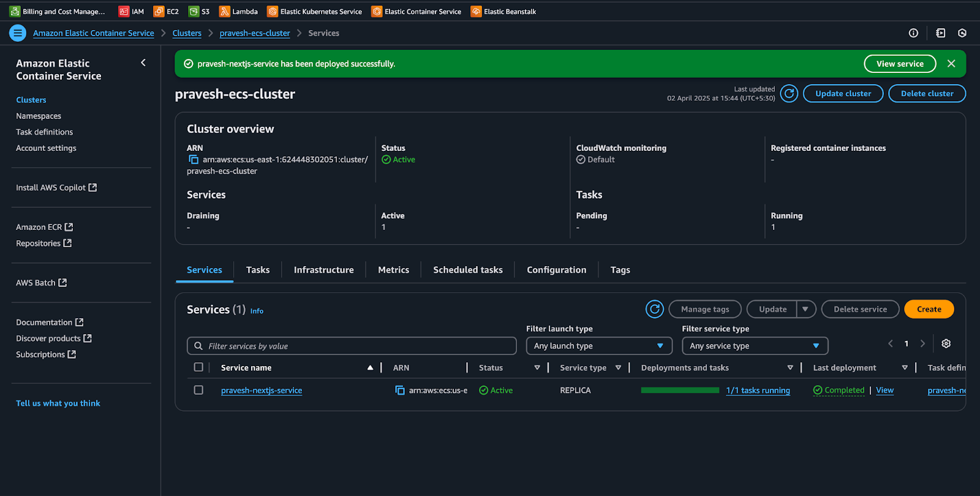Open the pravesh-nextjs-service link
This screenshot has height=496, width=980.
(262, 391)
